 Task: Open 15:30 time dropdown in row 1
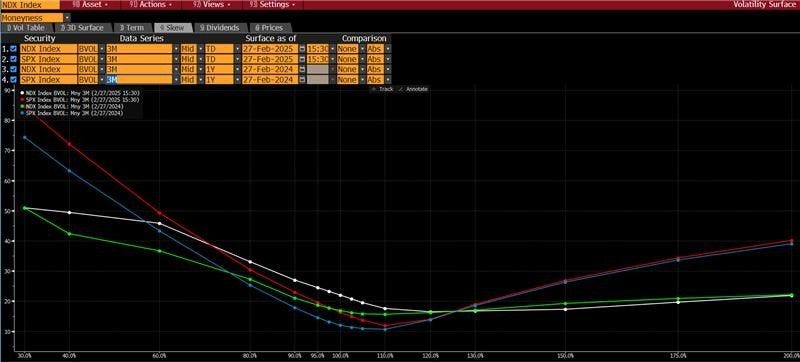click(332, 49)
